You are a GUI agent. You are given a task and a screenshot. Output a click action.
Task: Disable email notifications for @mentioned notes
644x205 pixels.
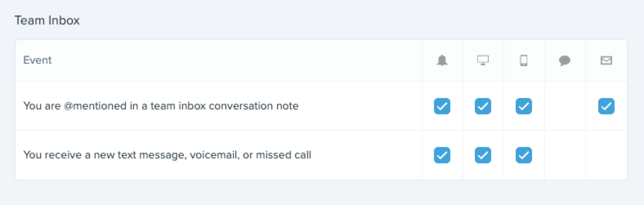(x=606, y=106)
